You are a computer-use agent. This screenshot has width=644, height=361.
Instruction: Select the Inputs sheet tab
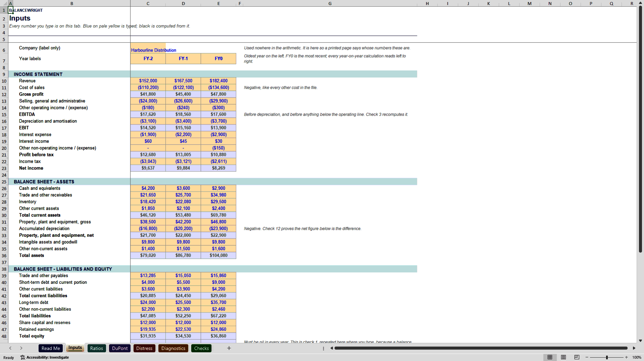[x=75, y=348]
